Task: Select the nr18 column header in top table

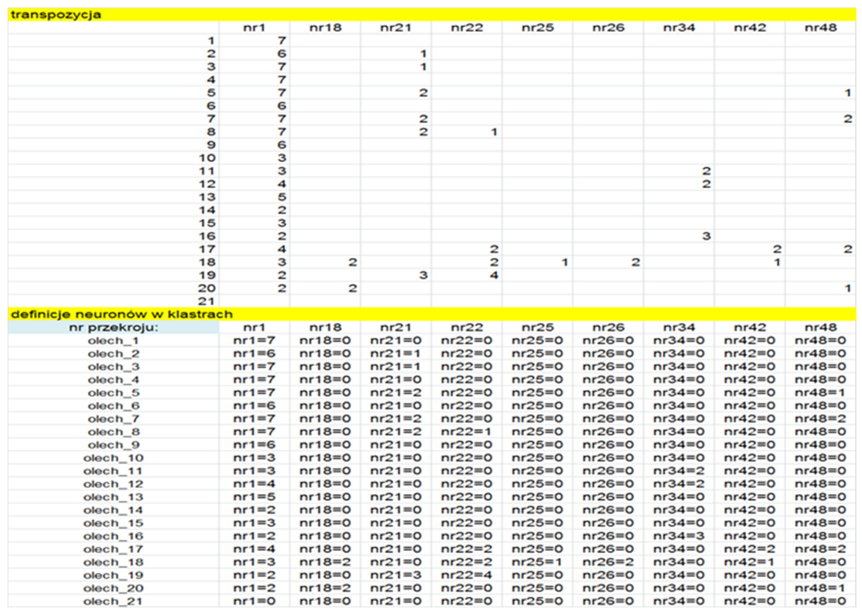Action: 325,28
